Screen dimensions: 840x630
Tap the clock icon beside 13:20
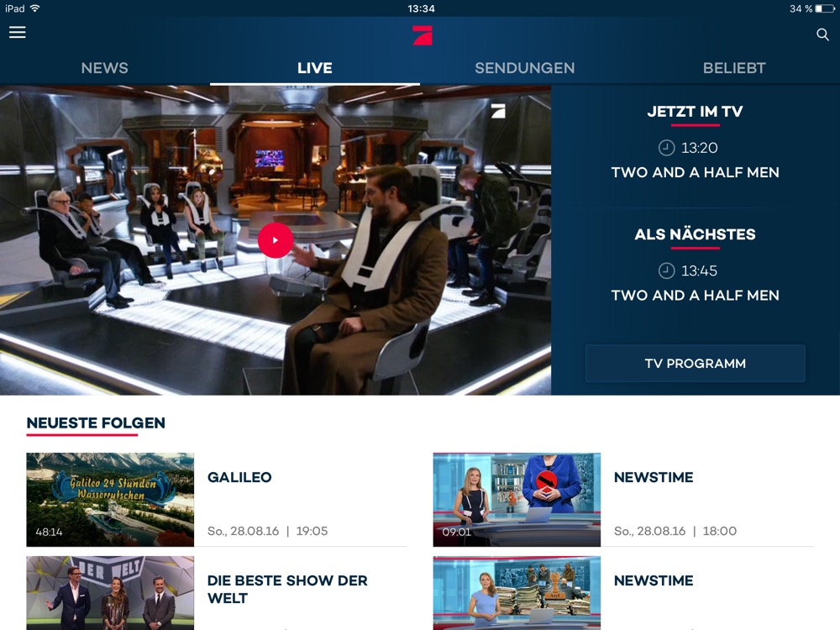coord(666,148)
